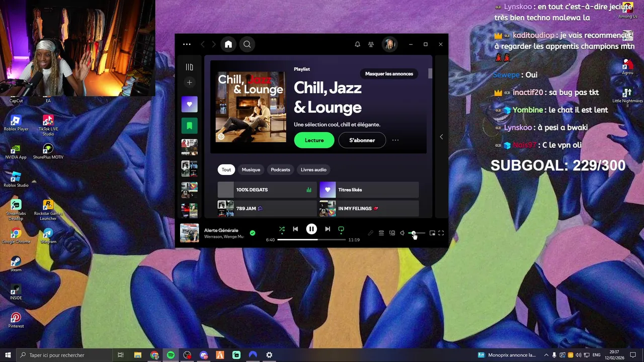Viewport: 644px width, 362px height.
Task: Open the Windows Start menu
Action: tap(8, 355)
